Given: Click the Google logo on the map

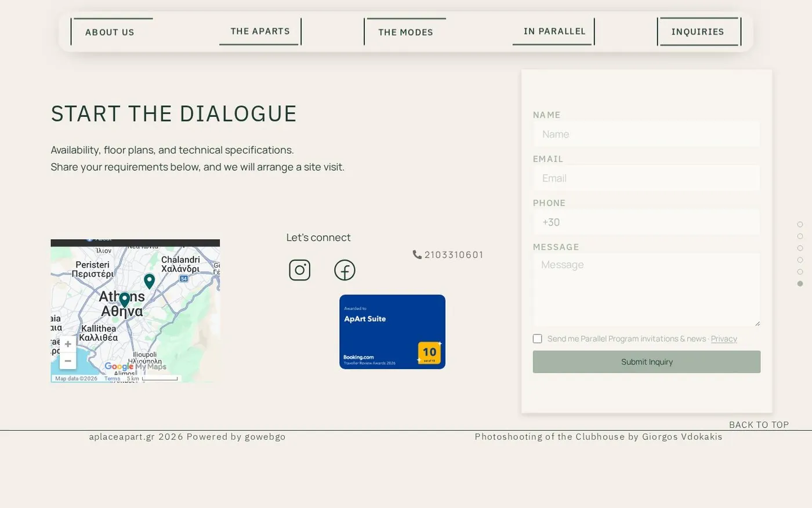Looking at the screenshot, I should coord(119,367).
